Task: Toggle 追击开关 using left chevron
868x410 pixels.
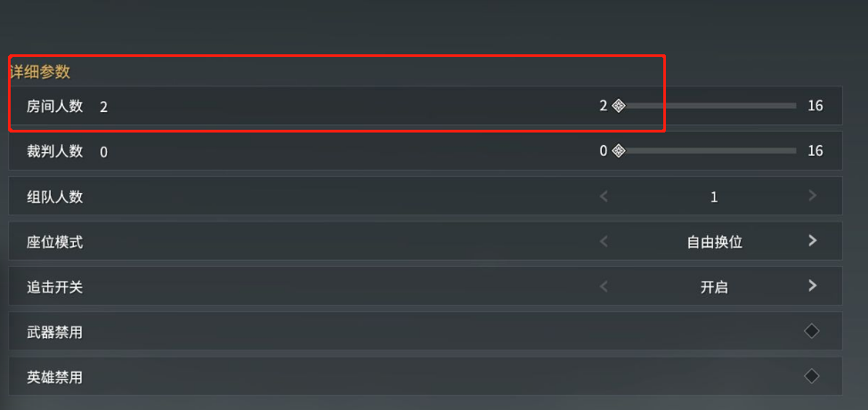Action: (x=604, y=286)
